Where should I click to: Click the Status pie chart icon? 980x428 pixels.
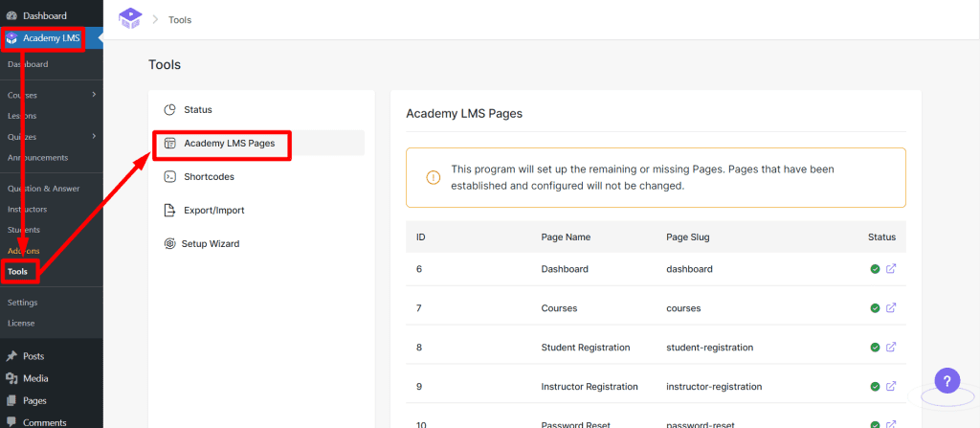coord(170,110)
